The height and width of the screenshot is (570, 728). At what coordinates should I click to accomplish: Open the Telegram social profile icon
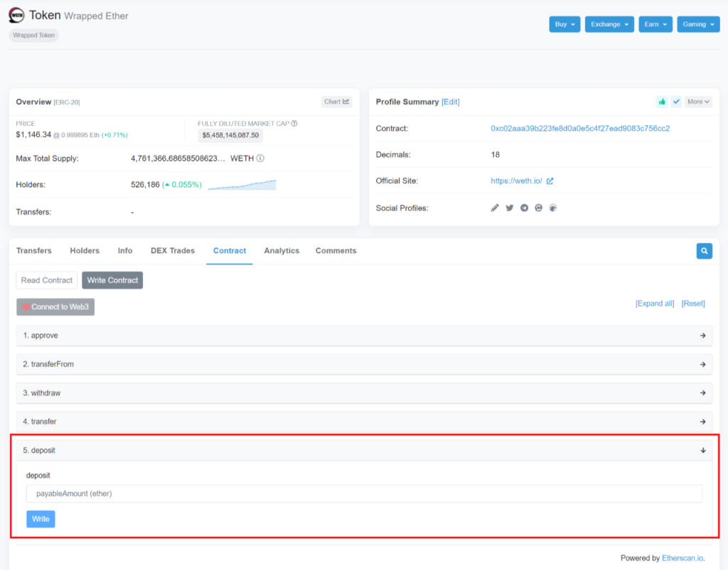[524, 208]
